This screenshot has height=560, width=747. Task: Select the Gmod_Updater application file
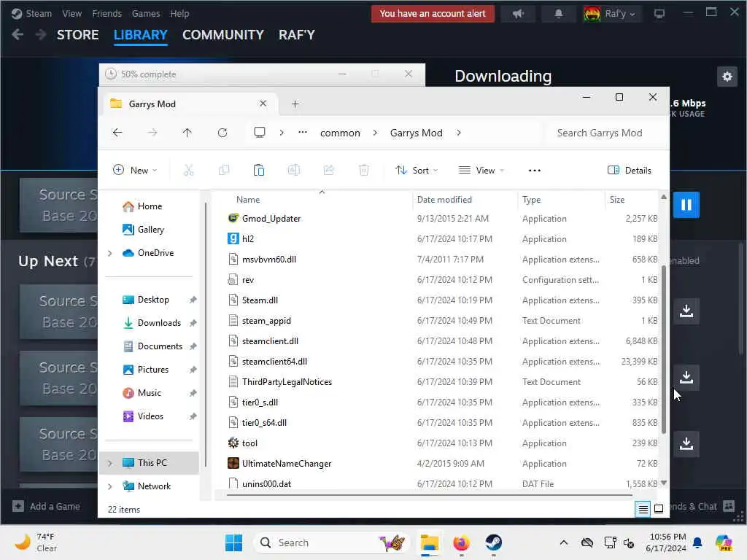coord(271,219)
